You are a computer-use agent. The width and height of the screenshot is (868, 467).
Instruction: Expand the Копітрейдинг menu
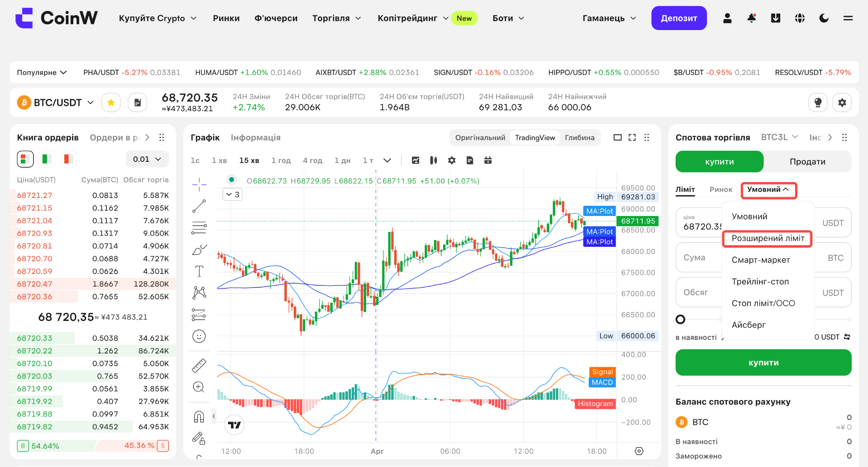(x=413, y=18)
